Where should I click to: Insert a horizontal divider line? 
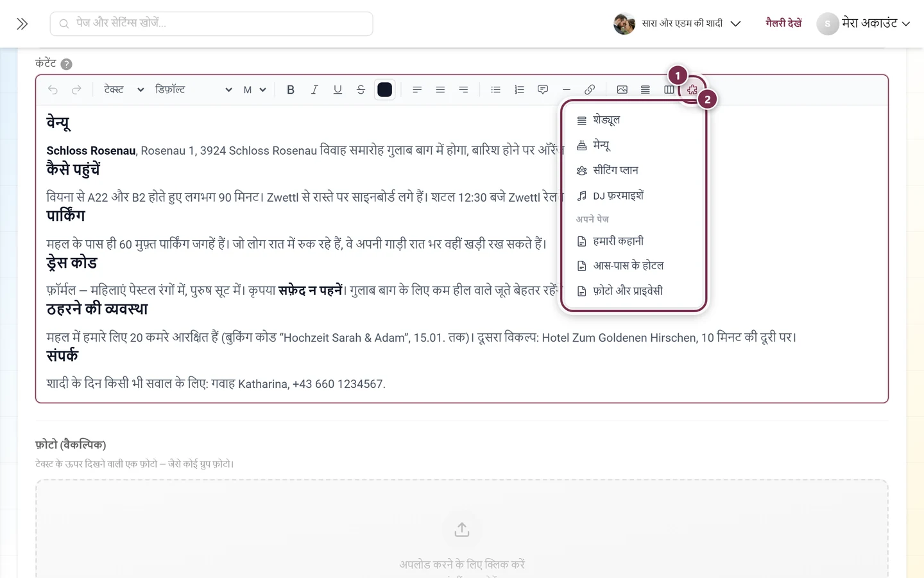click(x=566, y=90)
